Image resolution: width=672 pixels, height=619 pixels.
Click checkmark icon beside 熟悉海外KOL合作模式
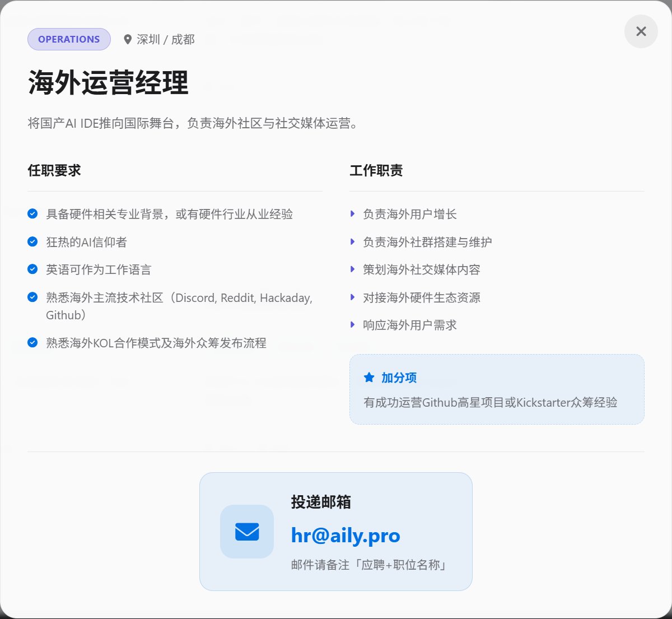pos(32,342)
